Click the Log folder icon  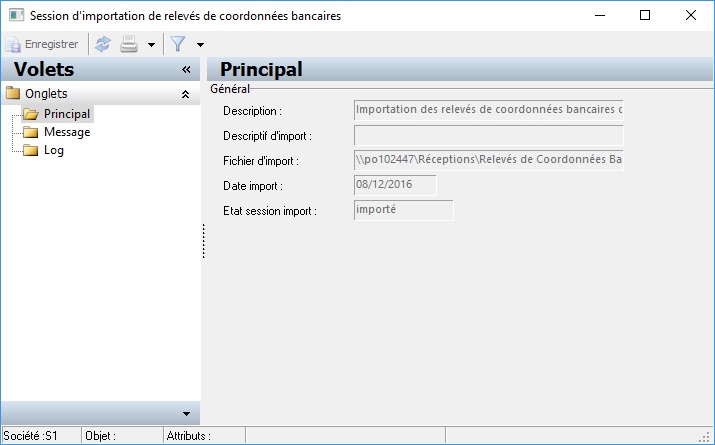31,150
